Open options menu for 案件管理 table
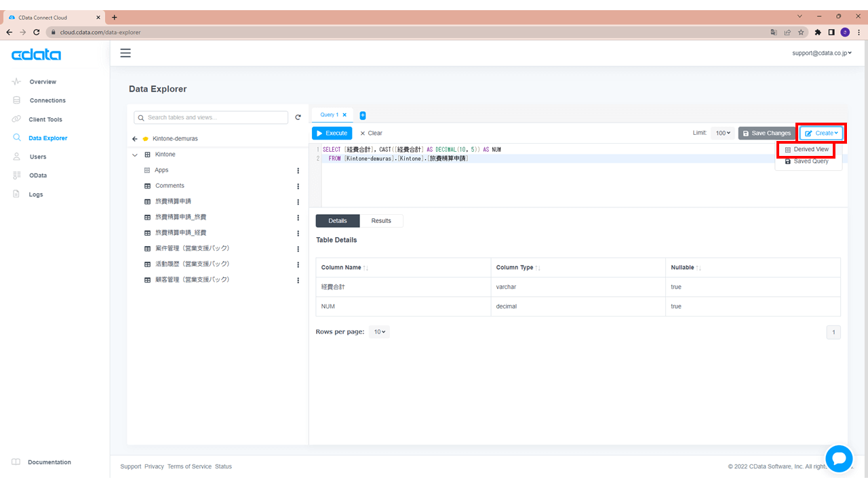 (298, 249)
